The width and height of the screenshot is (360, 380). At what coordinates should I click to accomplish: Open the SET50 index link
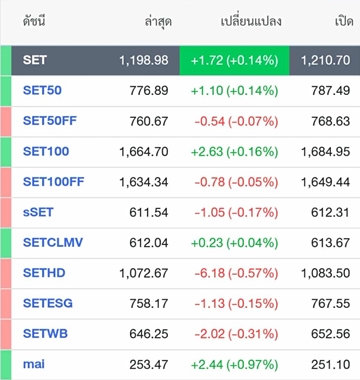click(42, 90)
